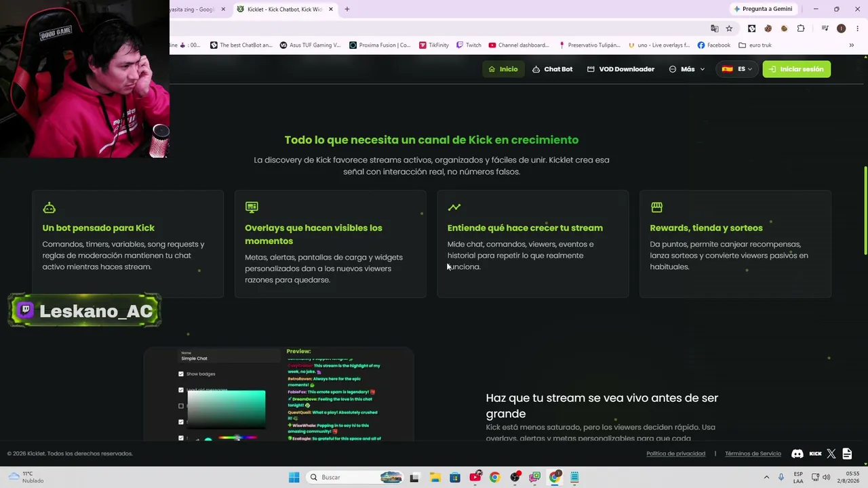Open the 'Términos de Servicio' footer link
Image resolution: width=868 pixels, height=488 pixels.
tap(753, 453)
